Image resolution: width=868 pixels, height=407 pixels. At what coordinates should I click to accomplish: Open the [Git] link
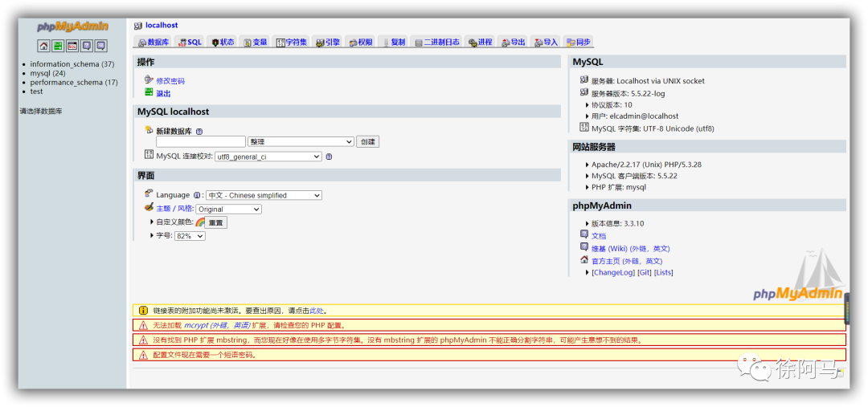pos(645,273)
